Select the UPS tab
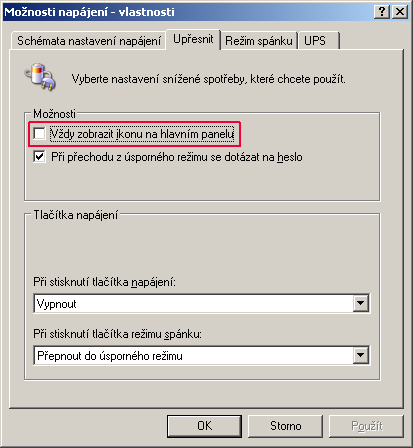 (318, 41)
